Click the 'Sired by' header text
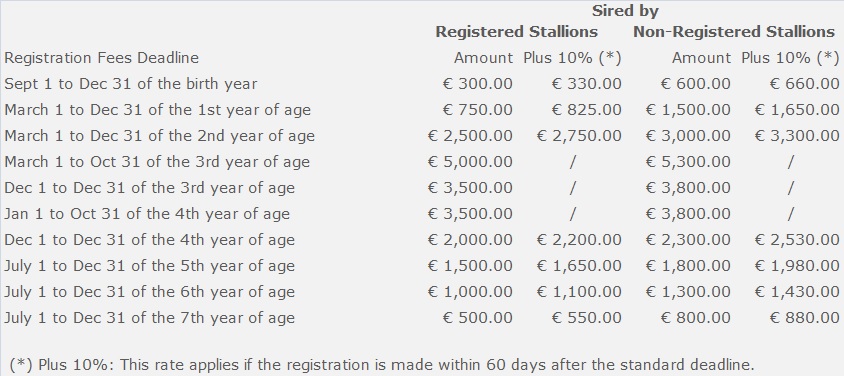Viewport: 844px width, 376px height. [x=625, y=11]
